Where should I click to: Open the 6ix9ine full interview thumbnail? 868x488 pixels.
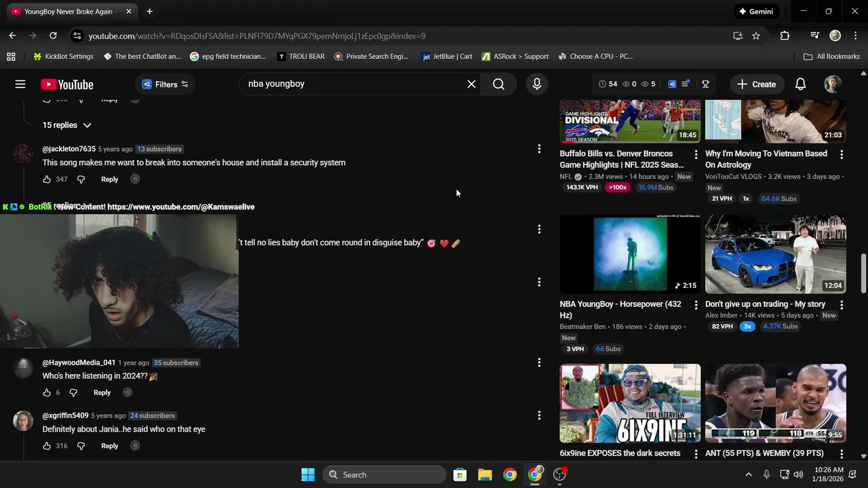[x=630, y=403]
